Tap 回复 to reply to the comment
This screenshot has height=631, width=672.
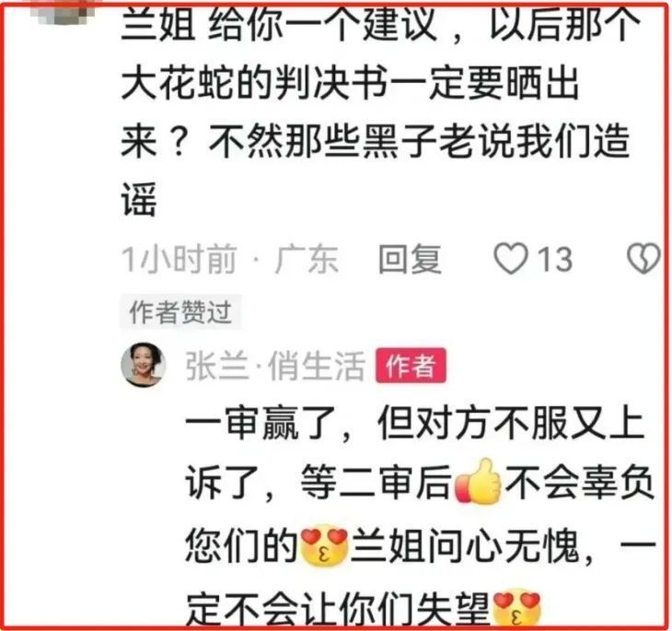tap(410, 259)
